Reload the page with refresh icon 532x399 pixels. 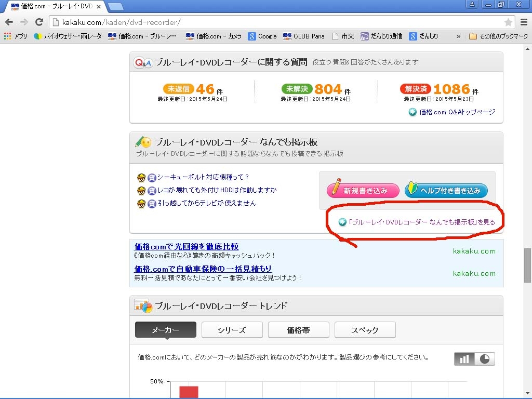pos(39,22)
